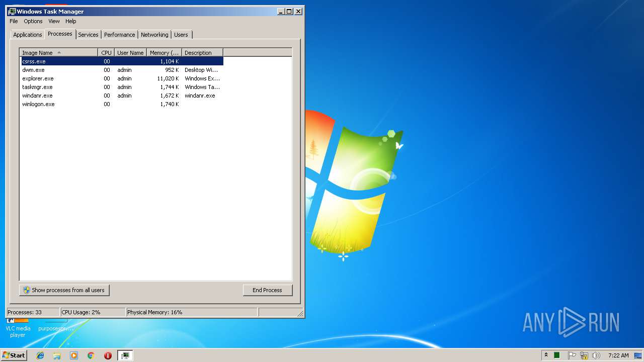Click the 952 K memory value
This screenshot has width=644, height=362.
(172, 70)
